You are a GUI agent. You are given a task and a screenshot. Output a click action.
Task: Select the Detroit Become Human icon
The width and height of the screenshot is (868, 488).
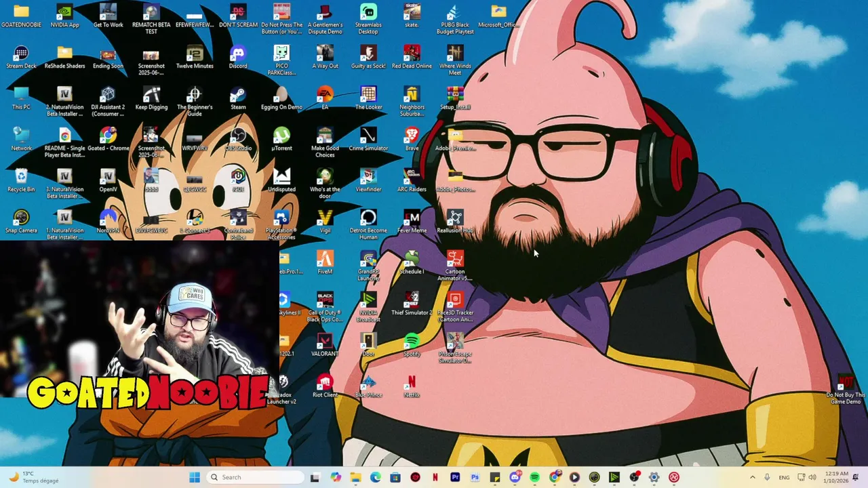[x=368, y=225]
